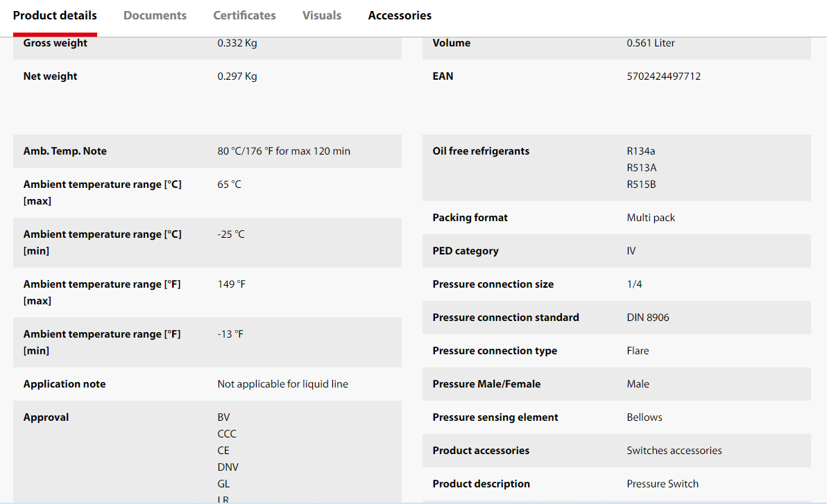Image resolution: width=827 pixels, height=504 pixels.
Task: Go to the Accessories tab
Action: [400, 15]
